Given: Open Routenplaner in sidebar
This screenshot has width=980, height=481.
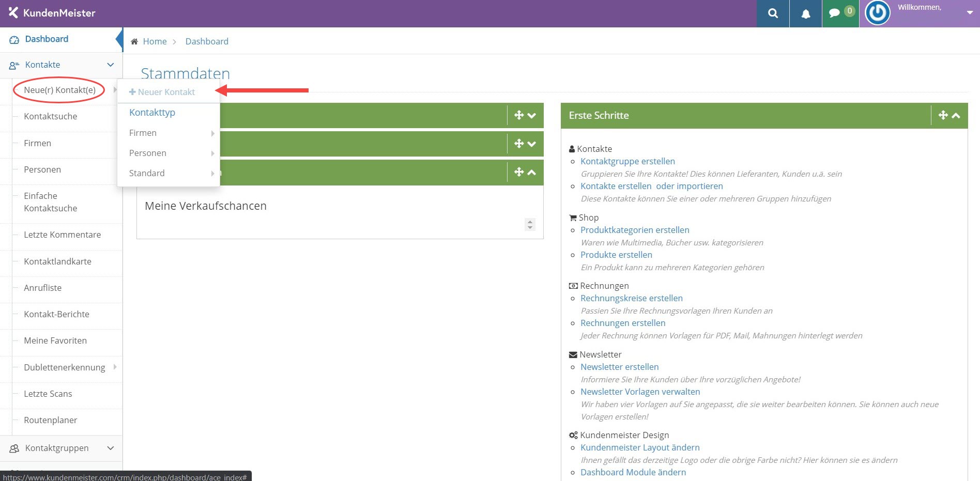Looking at the screenshot, I should tap(50, 420).
